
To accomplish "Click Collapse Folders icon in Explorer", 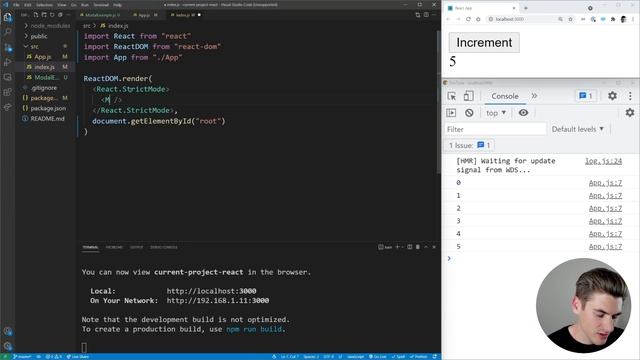I will click(x=60, y=15).
